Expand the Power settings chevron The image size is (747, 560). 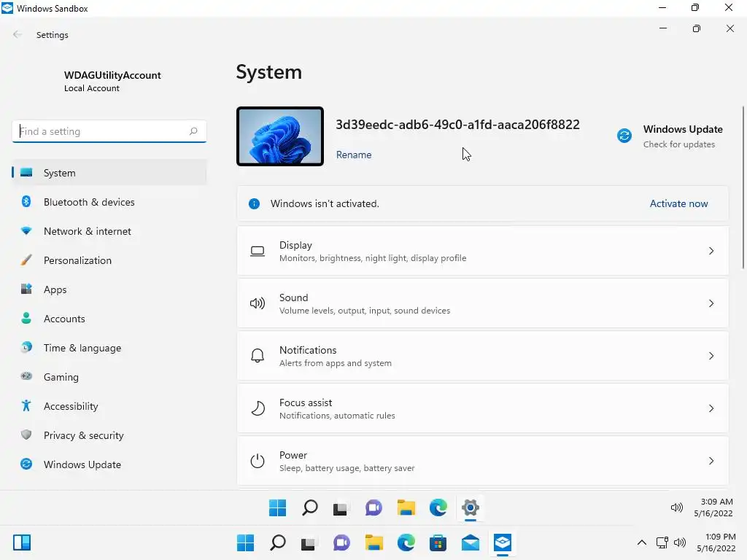click(711, 461)
